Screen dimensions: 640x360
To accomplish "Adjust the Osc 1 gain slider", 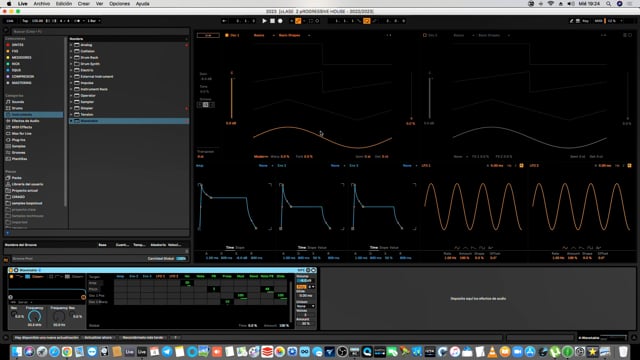I will point(231,98).
